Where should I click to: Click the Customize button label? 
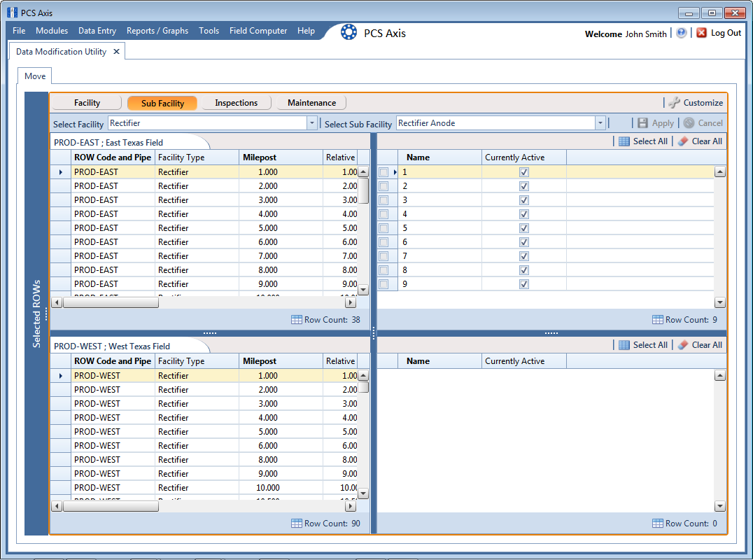tap(703, 103)
